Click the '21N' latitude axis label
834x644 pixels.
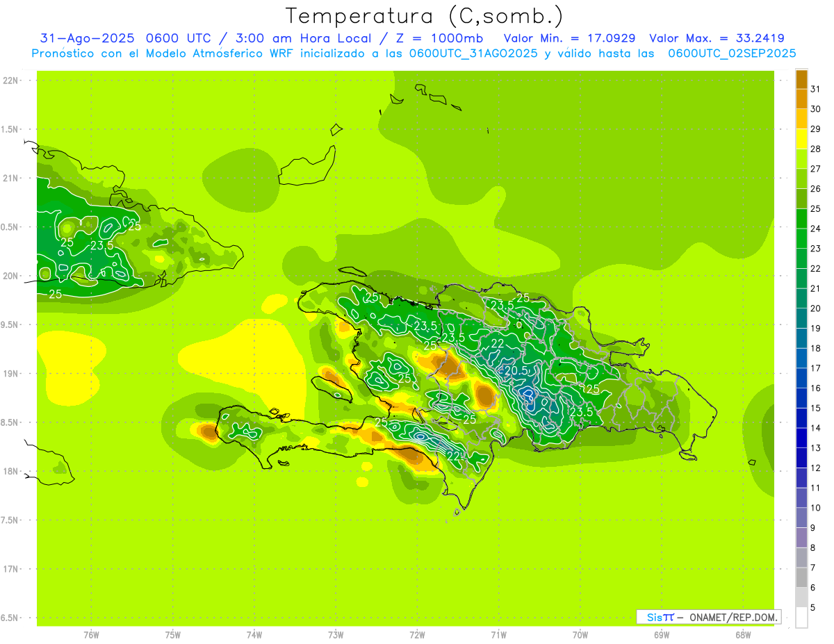pos(10,178)
